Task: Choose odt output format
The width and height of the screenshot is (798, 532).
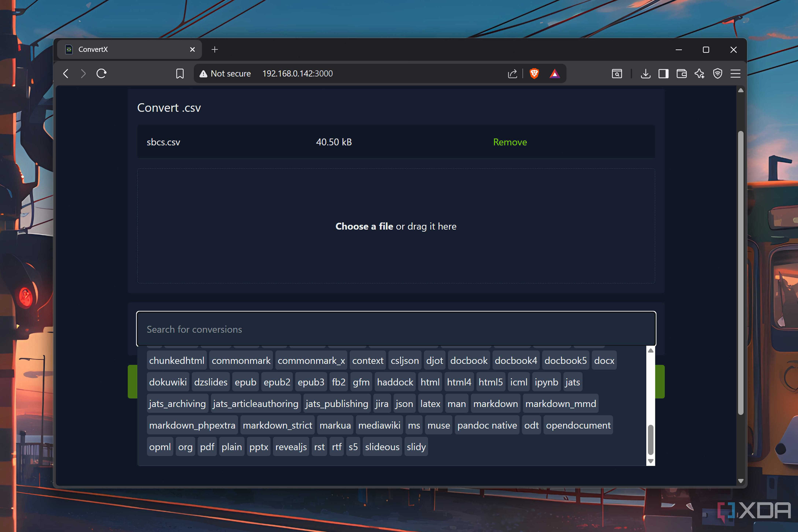Action: [x=531, y=425]
